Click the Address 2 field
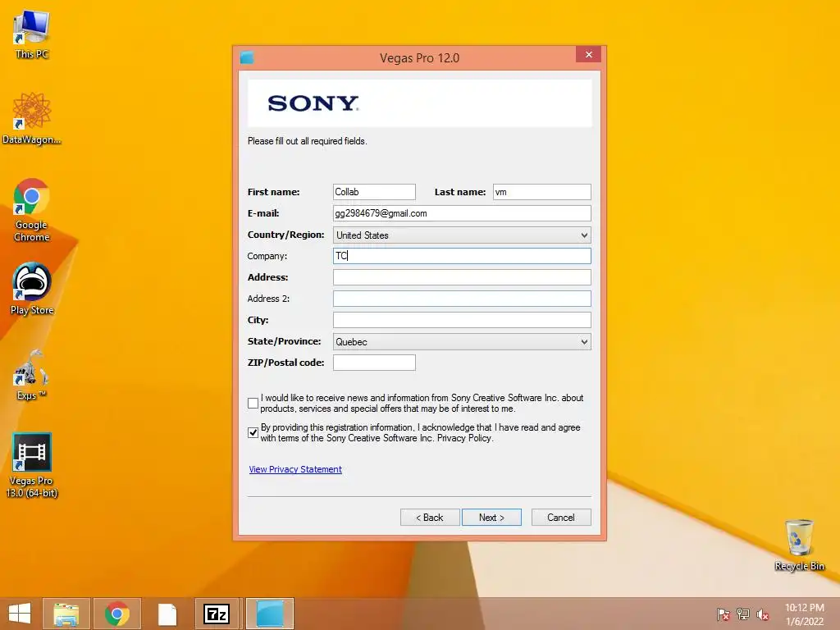This screenshot has width=840, height=630. 462,299
